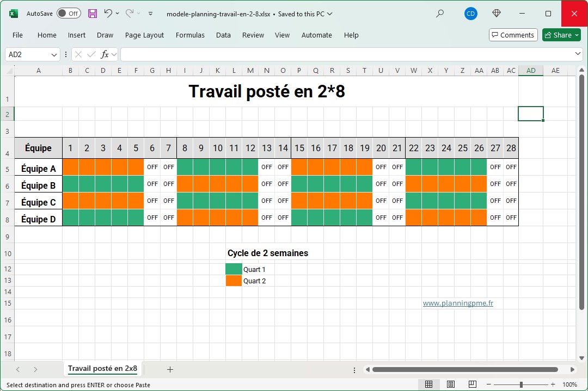This screenshot has width=588, height=391.
Task: Select Normal view icon in status bar
Action: (429, 384)
